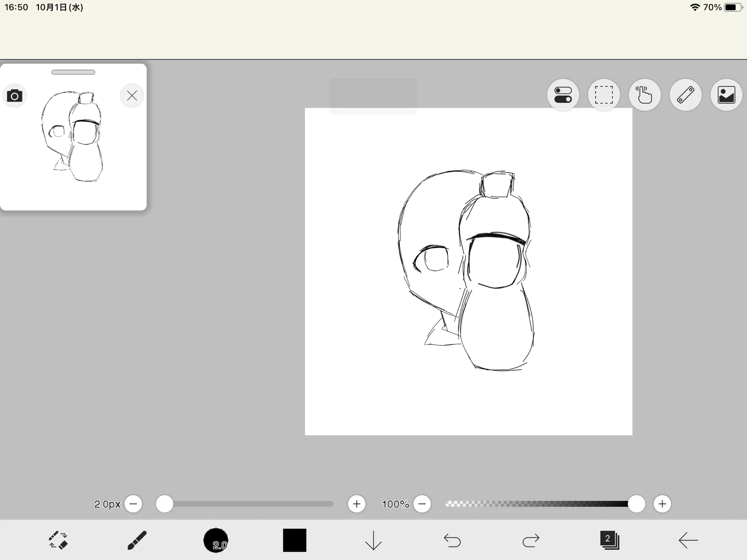This screenshot has height=560, width=747.
Task: Decrease opacity with minus button
Action: coord(422,504)
